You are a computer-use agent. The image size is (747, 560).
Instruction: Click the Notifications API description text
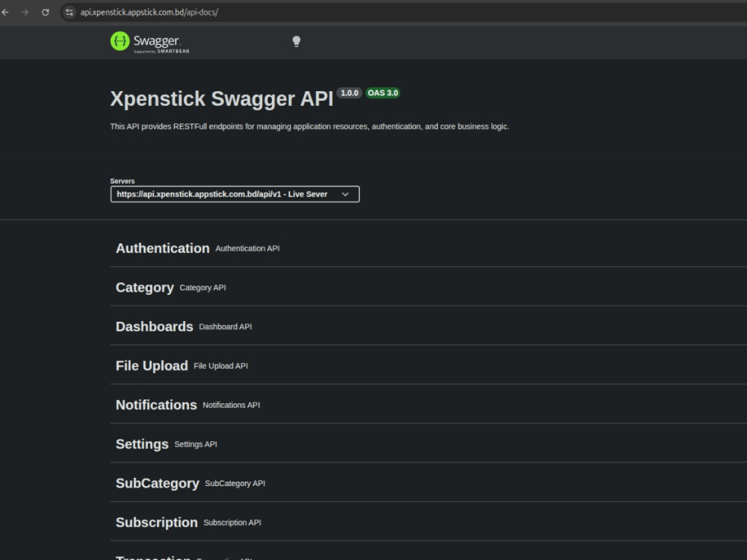(231, 405)
